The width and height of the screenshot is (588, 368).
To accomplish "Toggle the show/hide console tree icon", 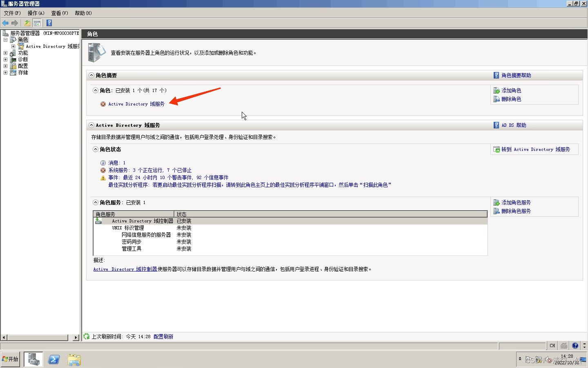I will point(37,23).
